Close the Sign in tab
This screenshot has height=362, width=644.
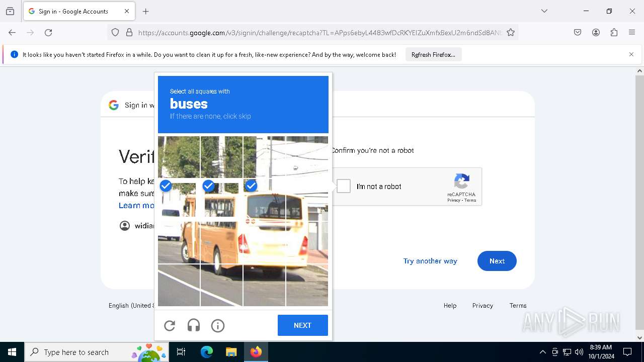pyautogui.click(x=127, y=11)
